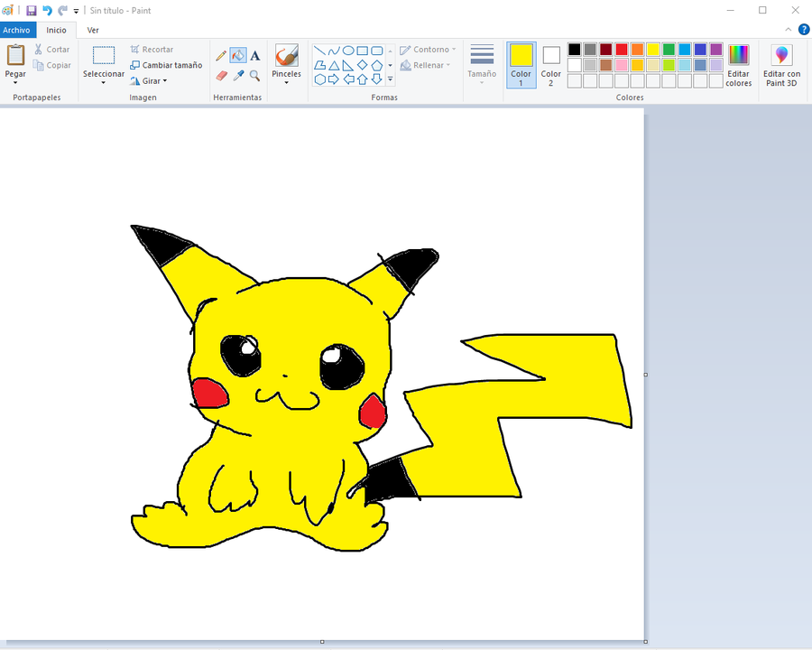Open the Pegar dropdown arrow
Viewport: 812px width, 650px height.
point(15,83)
